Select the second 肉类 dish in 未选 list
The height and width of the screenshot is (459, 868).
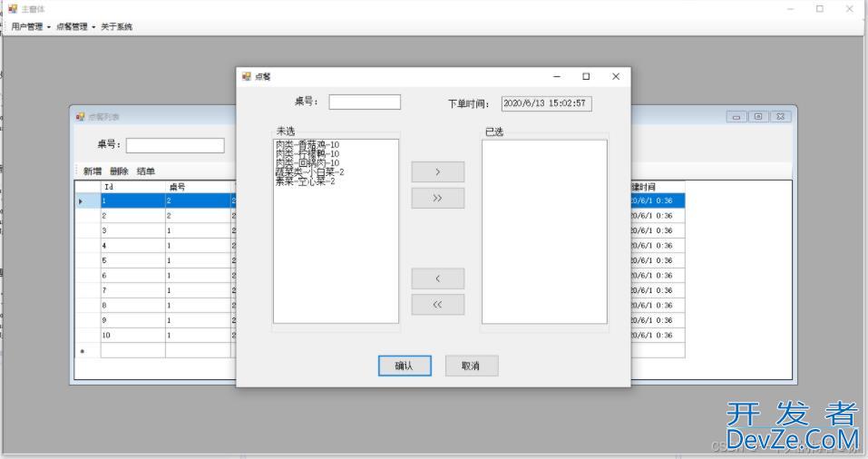point(307,154)
